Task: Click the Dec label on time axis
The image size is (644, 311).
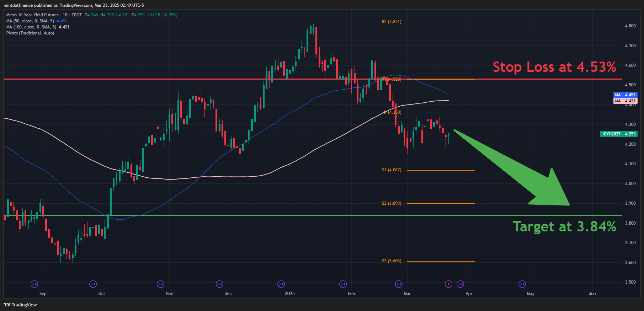Action: coord(228,294)
